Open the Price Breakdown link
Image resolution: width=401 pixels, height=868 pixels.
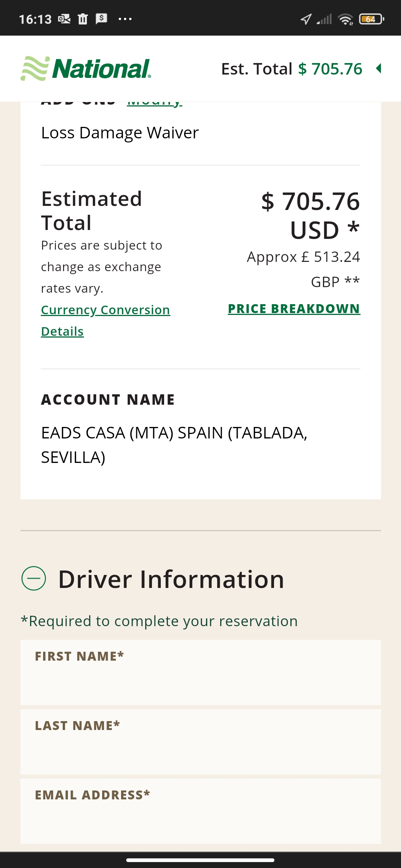pos(294,309)
